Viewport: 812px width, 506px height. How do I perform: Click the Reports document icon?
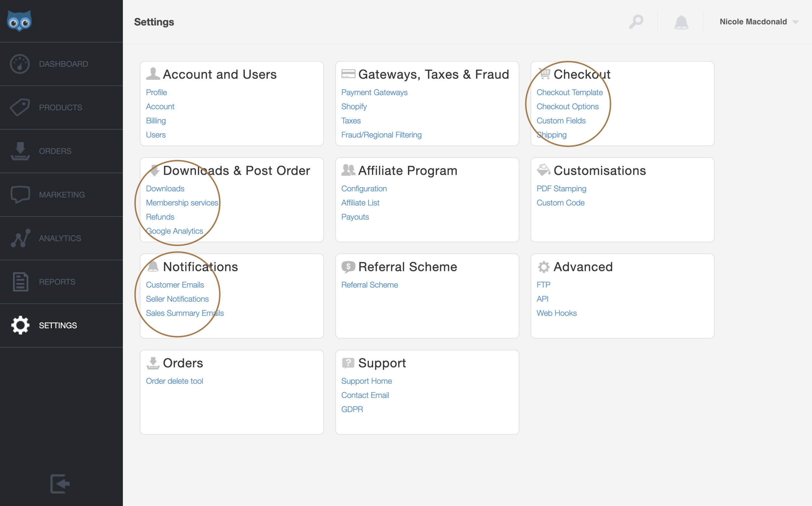(x=20, y=282)
